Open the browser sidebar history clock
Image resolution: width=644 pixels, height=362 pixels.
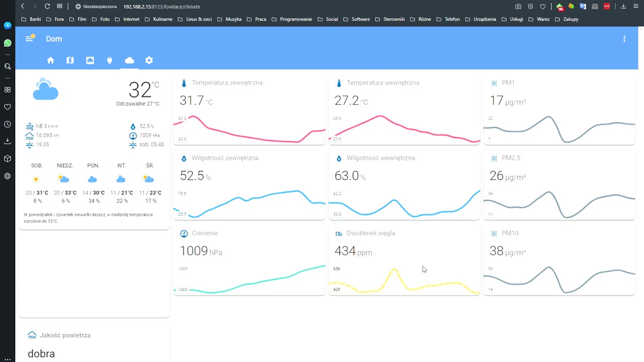coord(8,124)
